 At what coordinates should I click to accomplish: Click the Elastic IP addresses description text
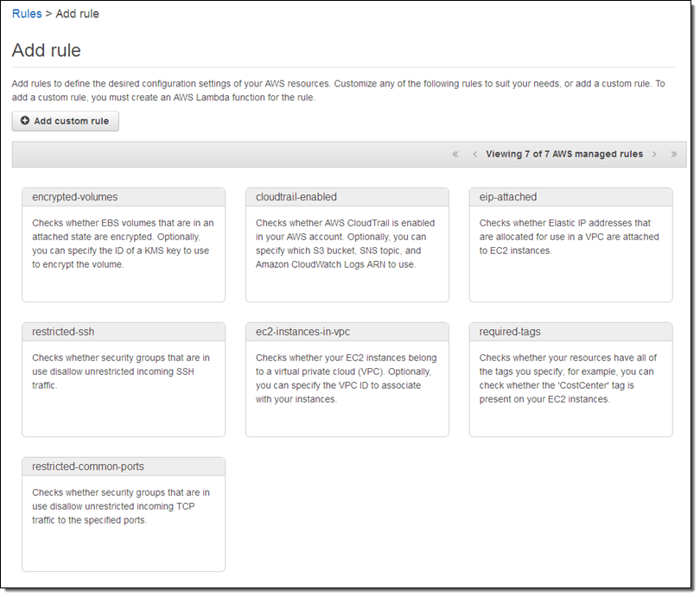click(569, 237)
